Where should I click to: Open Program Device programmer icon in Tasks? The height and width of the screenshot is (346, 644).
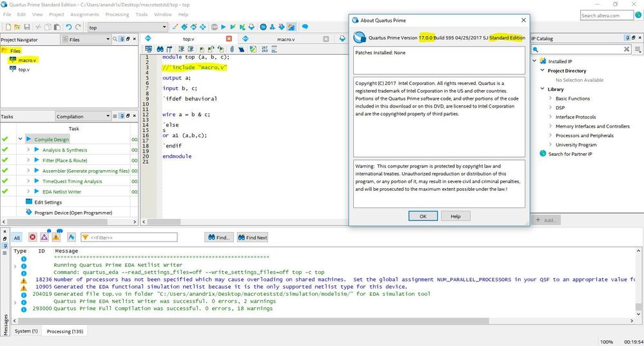pos(28,213)
